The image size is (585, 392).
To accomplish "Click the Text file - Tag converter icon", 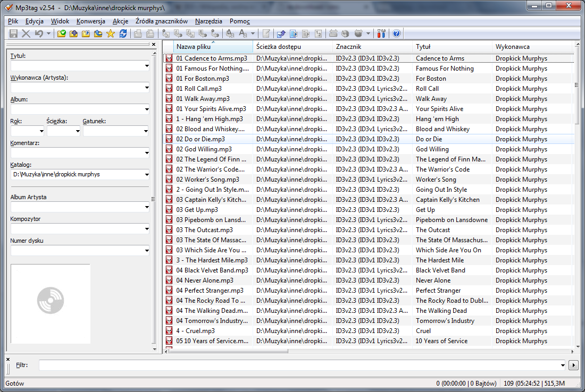I will pos(203,33).
